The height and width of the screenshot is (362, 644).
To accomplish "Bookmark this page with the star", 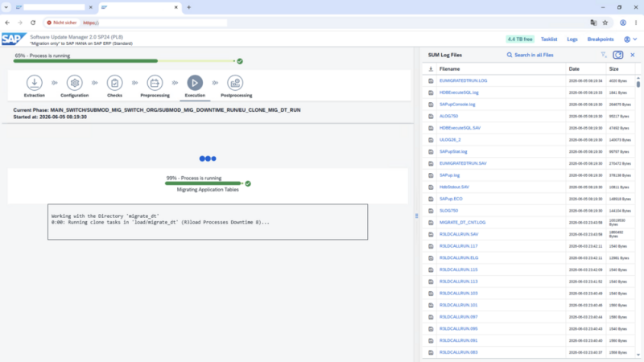I will [605, 23].
